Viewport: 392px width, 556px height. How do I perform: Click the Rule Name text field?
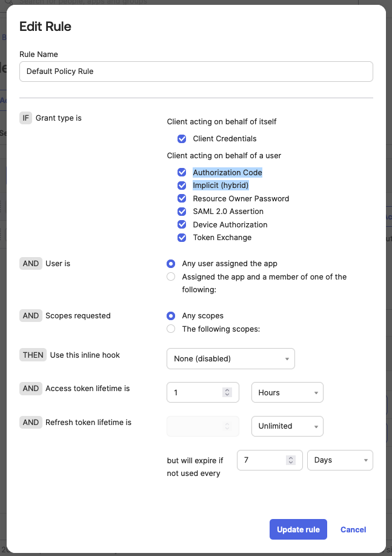[196, 72]
